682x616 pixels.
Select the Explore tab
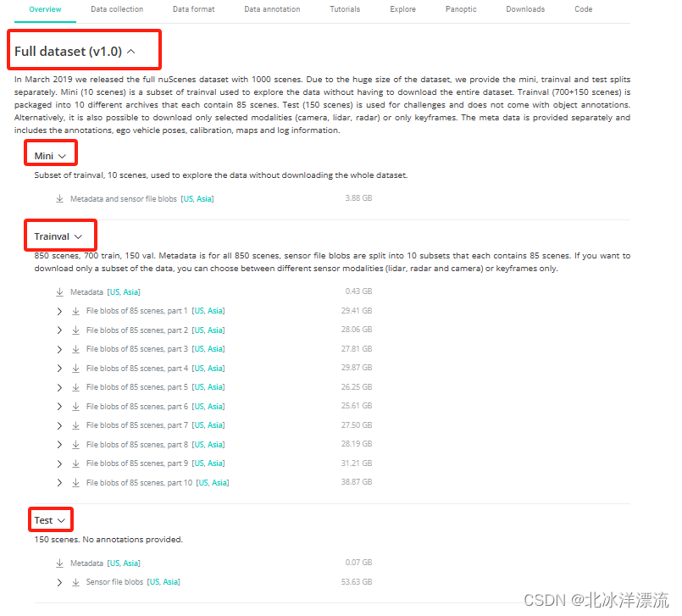[x=402, y=9]
